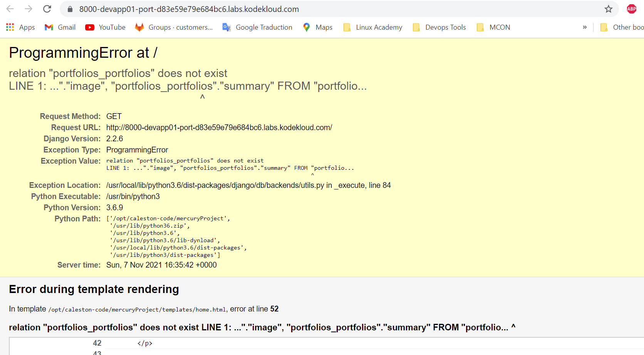Open the Linux Academy bookmark folder
Screen dimensions: 644x355
[x=373, y=27]
